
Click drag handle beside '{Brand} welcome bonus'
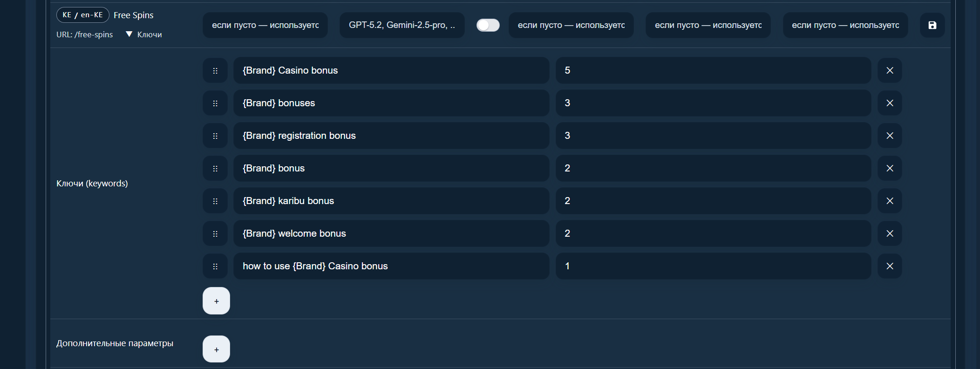pyautogui.click(x=215, y=233)
